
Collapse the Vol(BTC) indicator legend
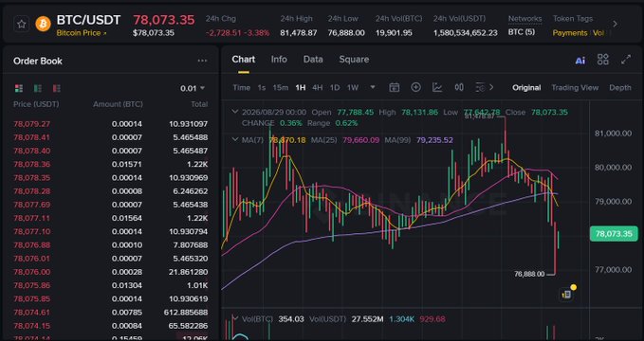[235, 318]
